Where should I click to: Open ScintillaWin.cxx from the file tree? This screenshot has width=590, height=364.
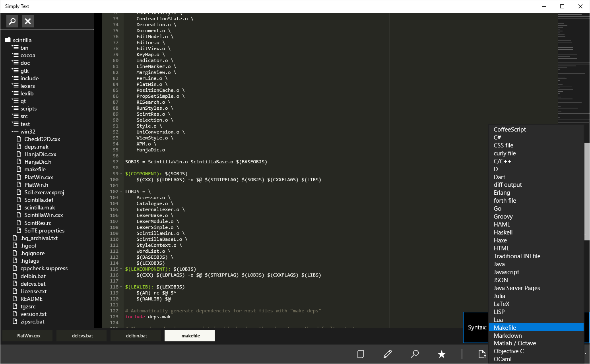point(43,215)
